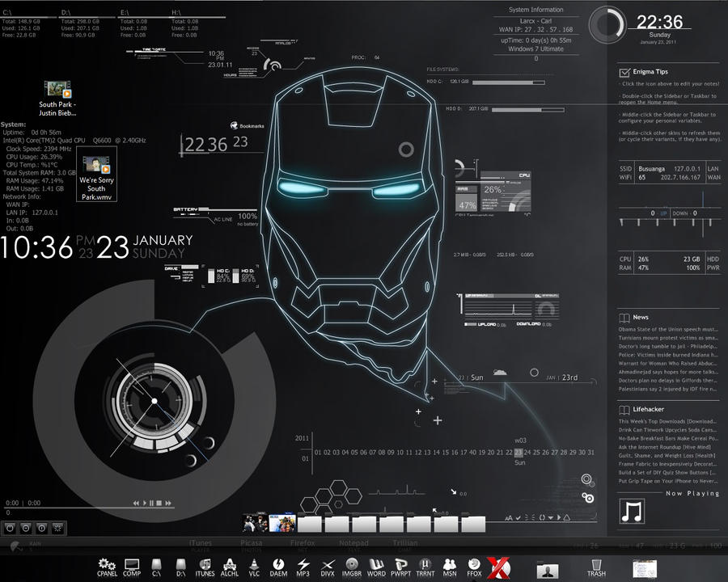Pause playback in the media player
Image resolution: width=728 pixels, height=582 pixels.
(151, 503)
